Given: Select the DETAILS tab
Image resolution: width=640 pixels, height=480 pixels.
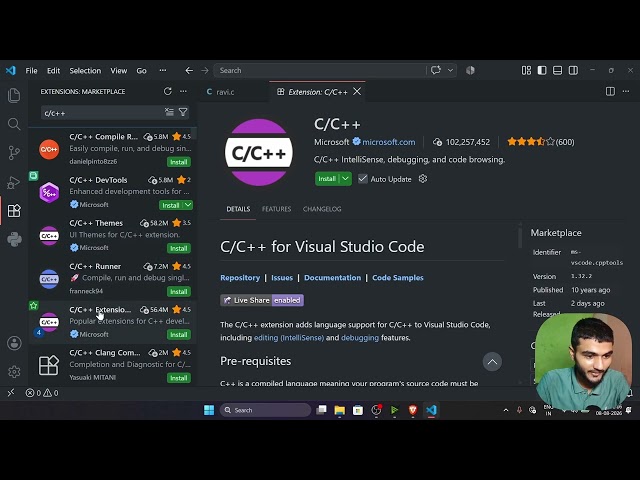Looking at the screenshot, I should pyautogui.click(x=238, y=209).
